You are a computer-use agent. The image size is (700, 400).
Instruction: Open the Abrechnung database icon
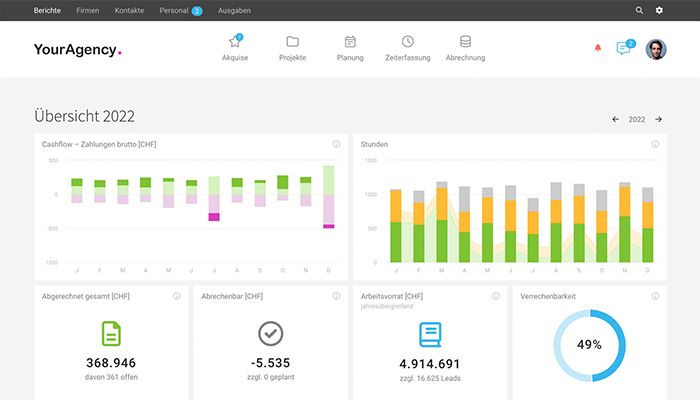465,42
